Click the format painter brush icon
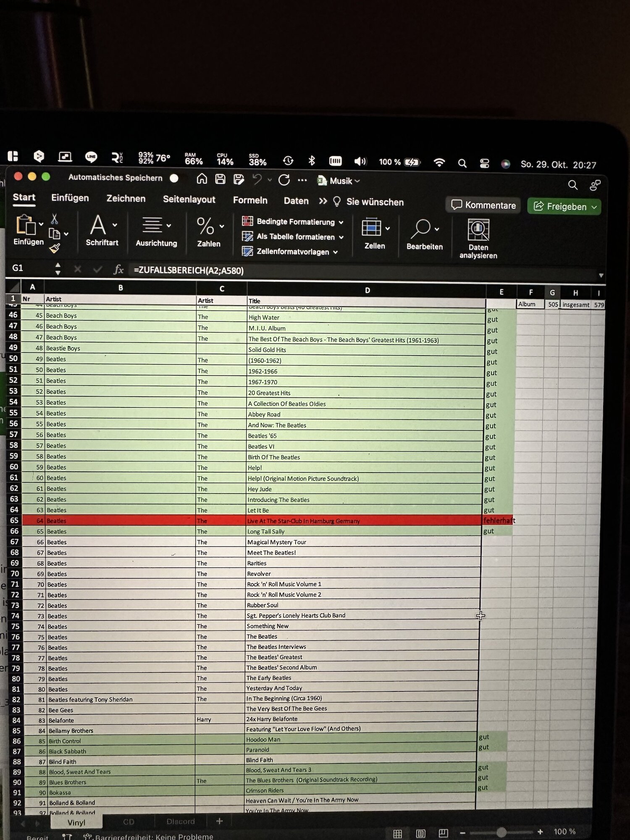Image resolution: width=630 pixels, height=840 pixels. pos(55,248)
